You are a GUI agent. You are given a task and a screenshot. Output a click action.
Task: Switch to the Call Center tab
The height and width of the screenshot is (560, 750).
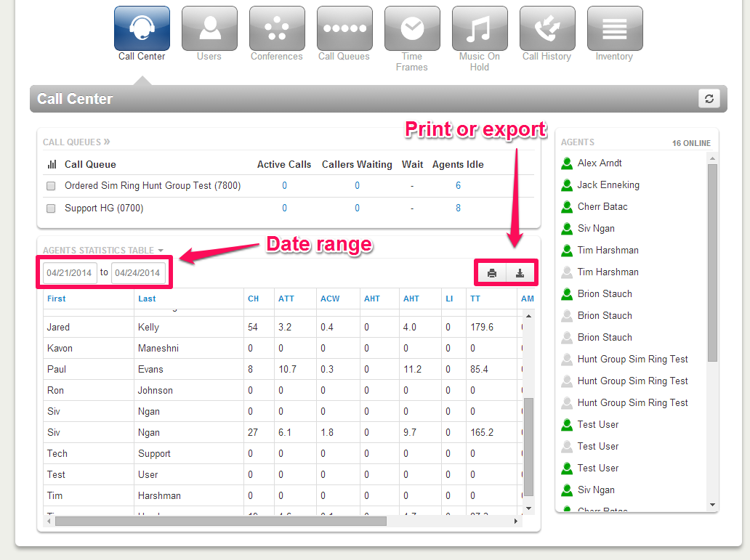(x=141, y=28)
